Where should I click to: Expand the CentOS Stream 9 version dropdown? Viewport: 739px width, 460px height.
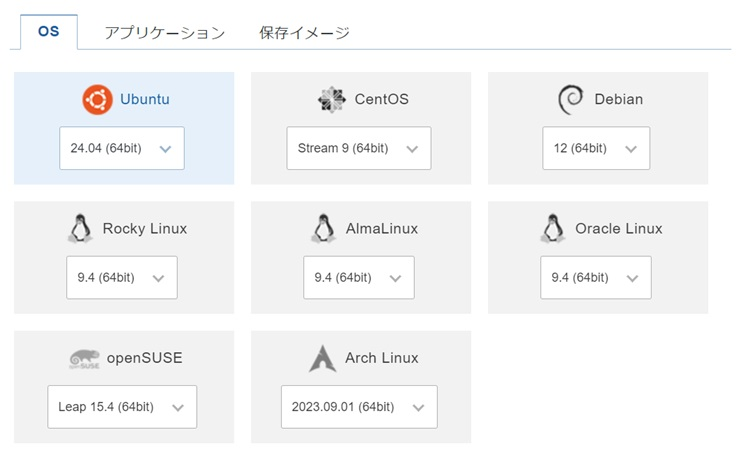click(x=359, y=148)
